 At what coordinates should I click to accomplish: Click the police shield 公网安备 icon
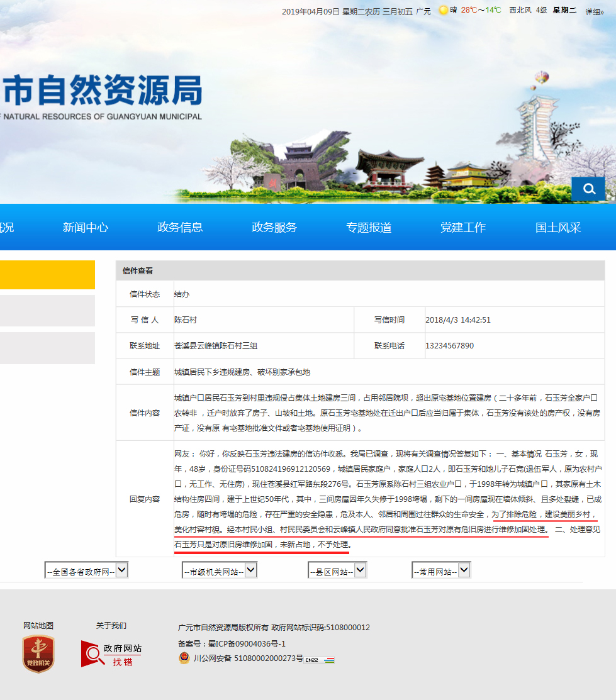[184, 658]
